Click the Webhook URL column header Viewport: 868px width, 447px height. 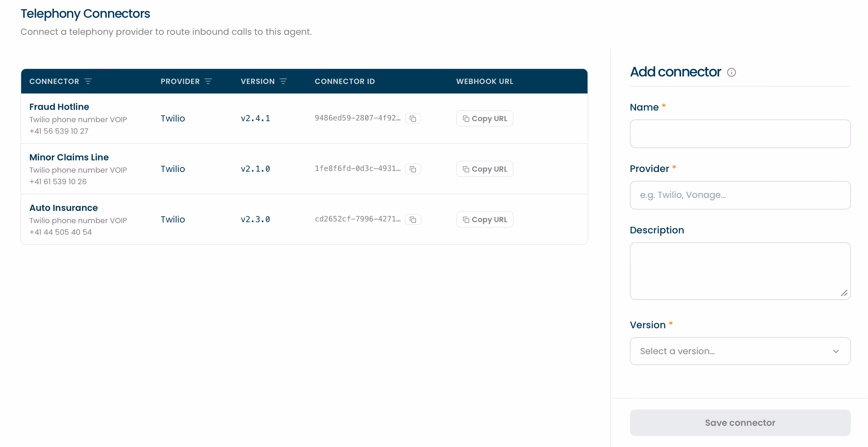(484, 81)
